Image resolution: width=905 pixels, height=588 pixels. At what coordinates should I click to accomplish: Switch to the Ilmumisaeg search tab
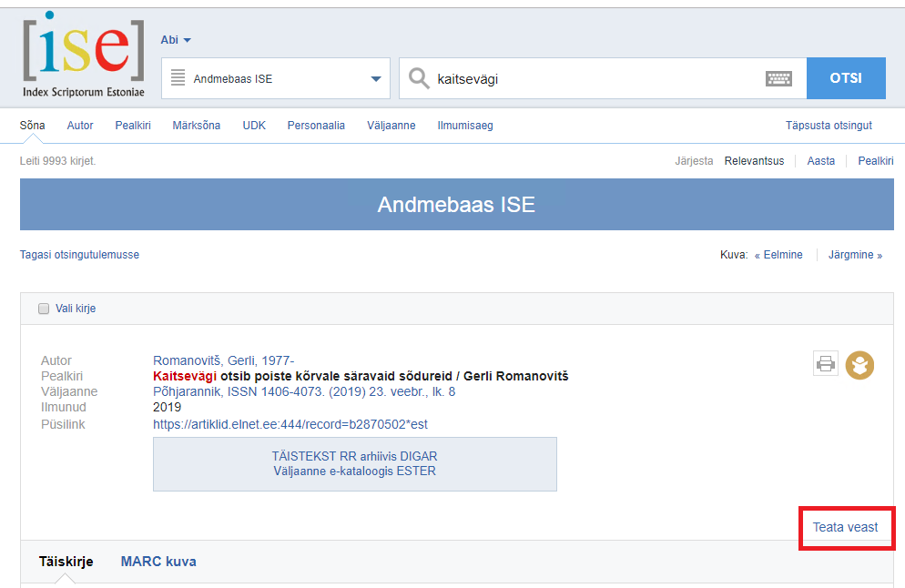point(465,126)
